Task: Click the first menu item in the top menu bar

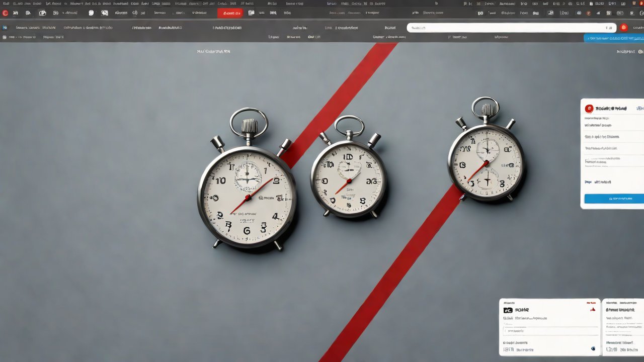Action: point(6,4)
